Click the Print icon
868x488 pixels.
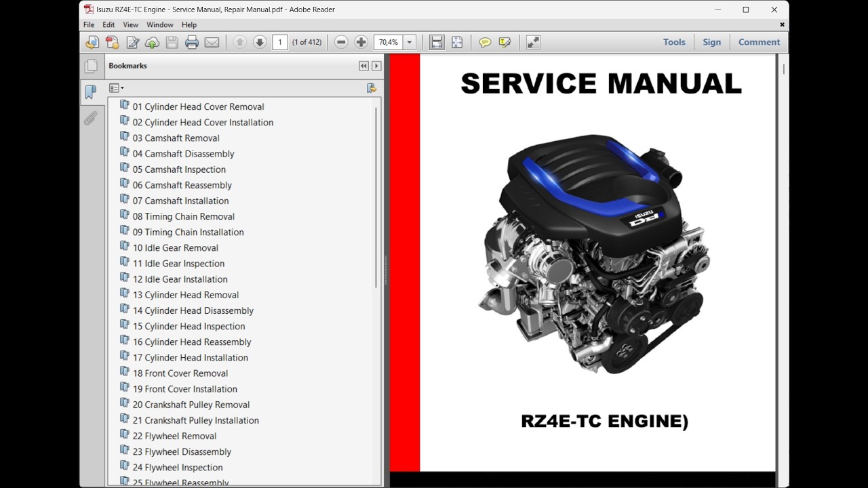pyautogui.click(x=192, y=42)
